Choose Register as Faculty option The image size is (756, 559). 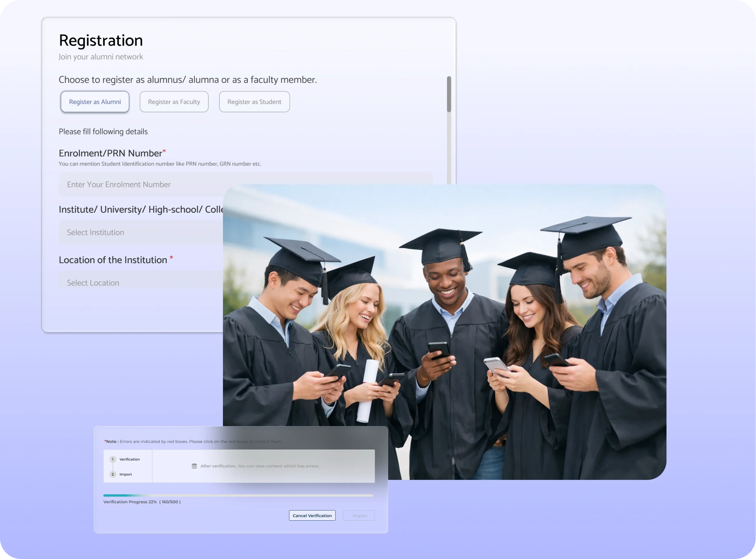(x=174, y=102)
